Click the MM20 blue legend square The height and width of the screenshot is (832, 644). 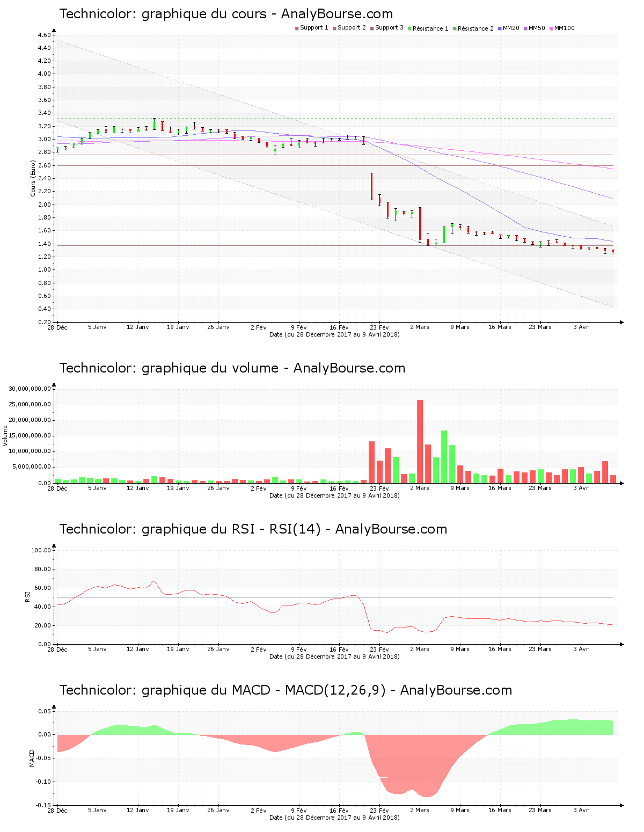coord(500,28)
